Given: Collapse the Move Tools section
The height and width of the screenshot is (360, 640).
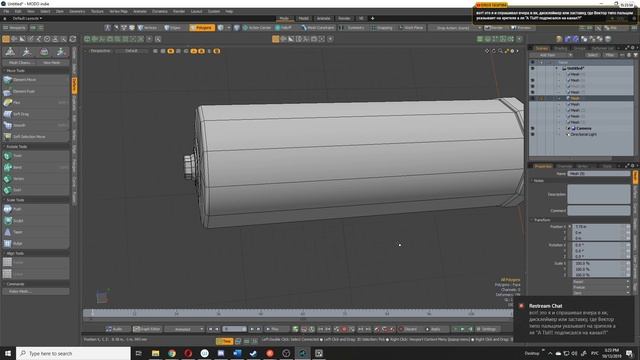Looking at the screenshot, I should [x=4, y=71].
